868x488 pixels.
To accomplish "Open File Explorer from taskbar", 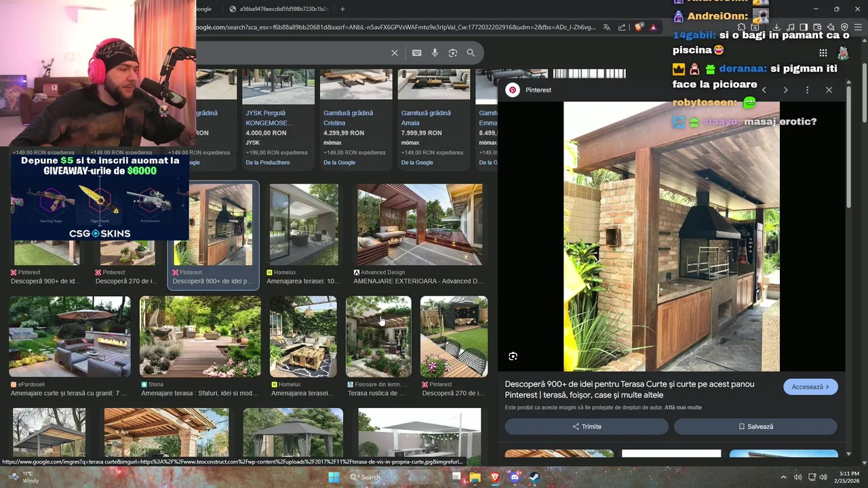I will point(475,477).
